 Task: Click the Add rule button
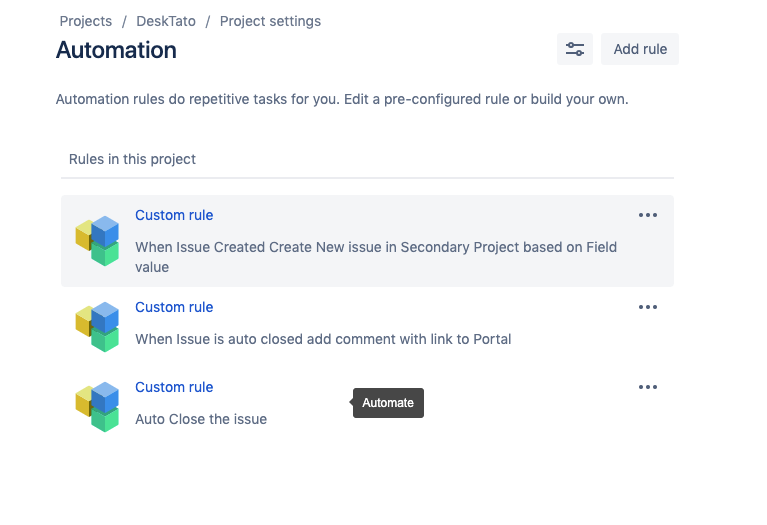[x=640, y=49]
